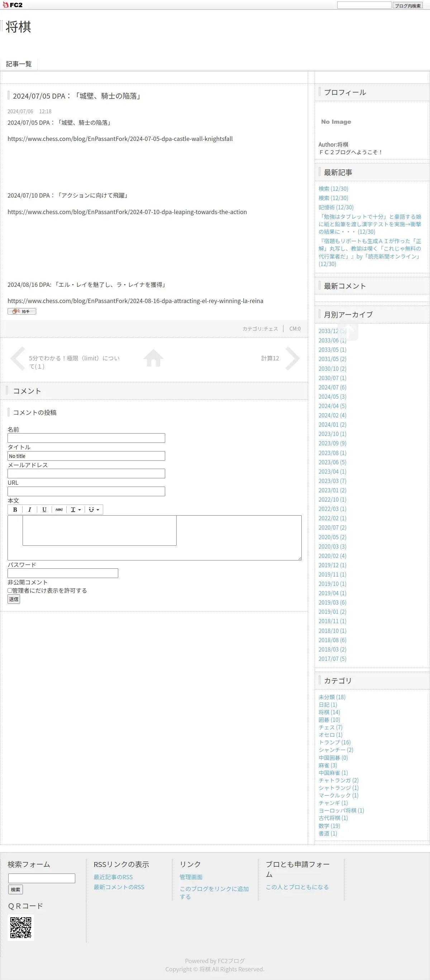Viewport: 430px width, 980px height.
Task: Open category 将棋 (14)
Action: coord(329,712)
